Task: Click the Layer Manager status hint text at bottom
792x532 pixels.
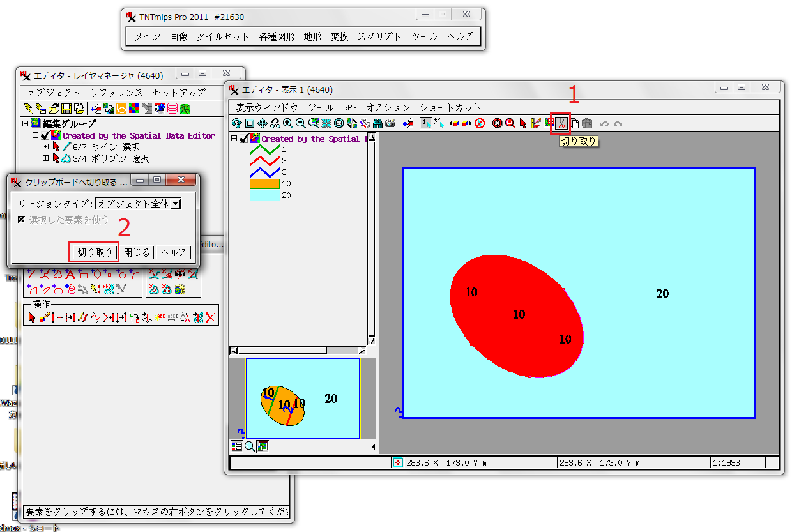Action: [156, 512]
